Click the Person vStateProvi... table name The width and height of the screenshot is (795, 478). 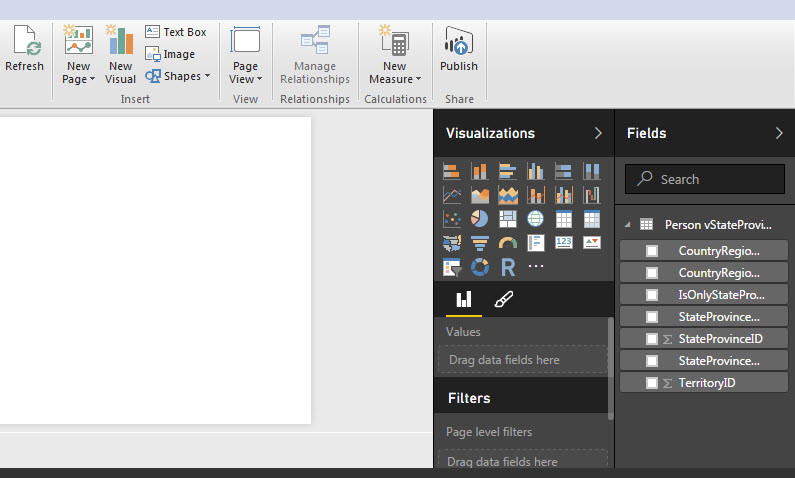click(x=718, y=225)
